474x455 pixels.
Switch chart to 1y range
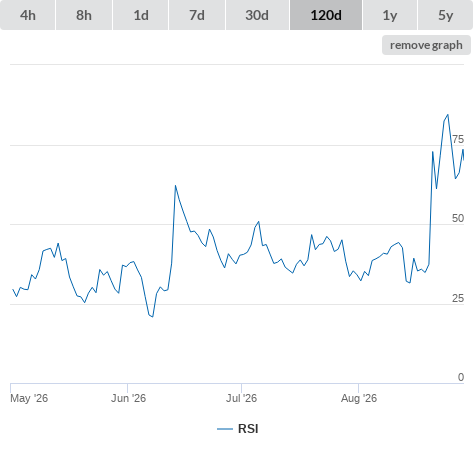390,15
